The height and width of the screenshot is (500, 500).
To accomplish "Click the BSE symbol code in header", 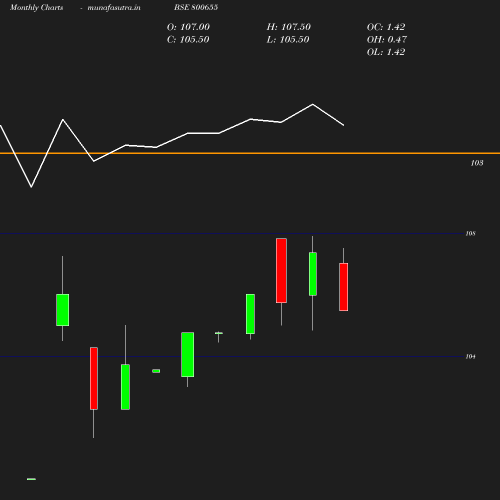I will 196,7.
